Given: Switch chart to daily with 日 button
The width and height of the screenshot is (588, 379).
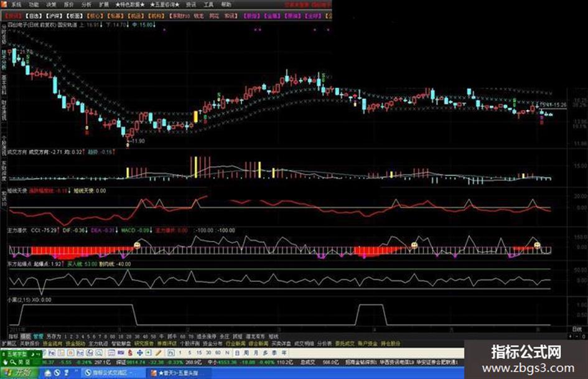Looking at the screenshot, I should [x=237, y=353].
